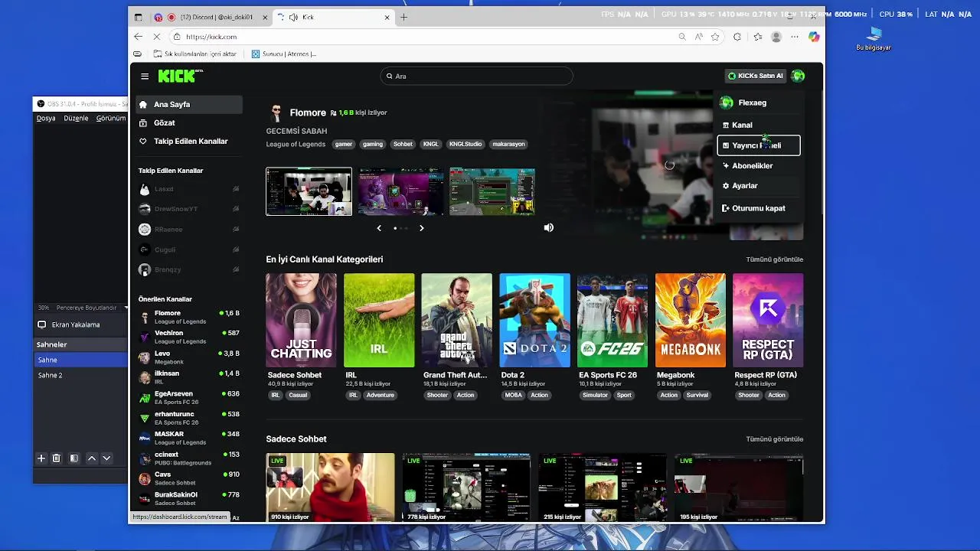Viewport: 980px width, 551px height.
Task: Open the EA Sports FC 26 category card
Action: (x=612, y=320)
